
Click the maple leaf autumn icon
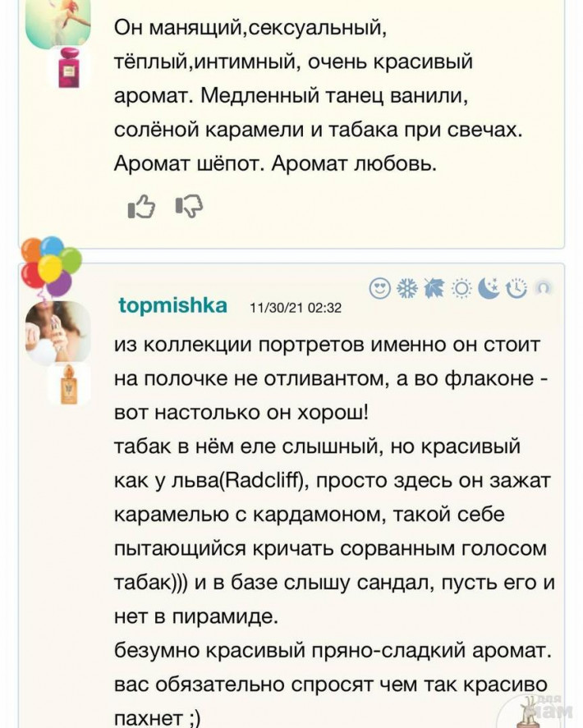(434, 288)
